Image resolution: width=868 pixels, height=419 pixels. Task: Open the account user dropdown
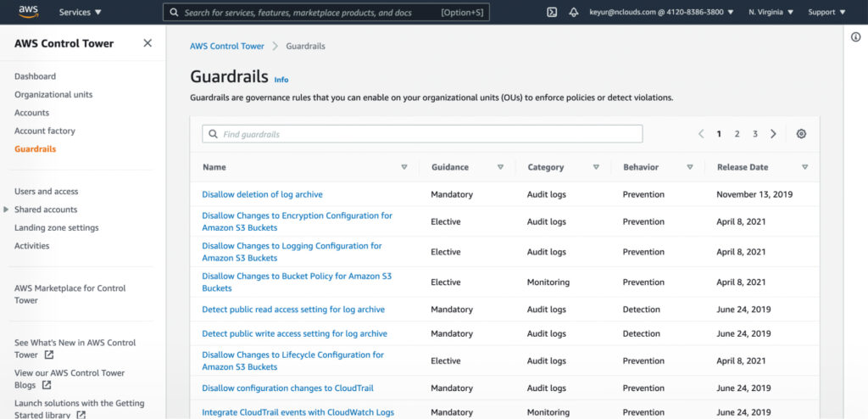[x=661, y=12]
